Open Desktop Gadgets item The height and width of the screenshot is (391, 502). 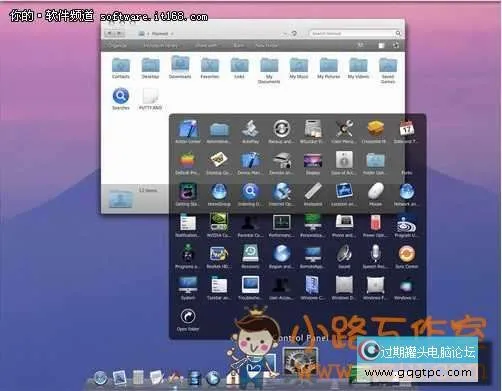click(219, 163)
